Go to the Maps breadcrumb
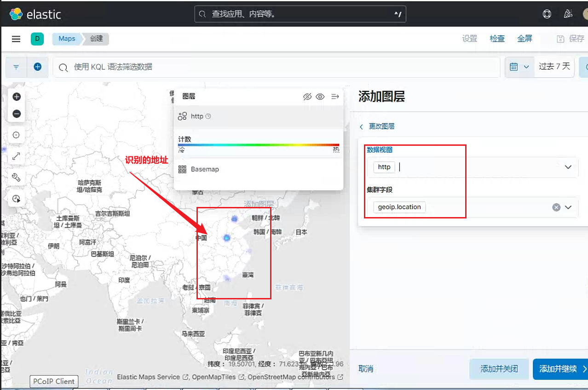This screenshot has height=390, width=588. coord(67,39)
